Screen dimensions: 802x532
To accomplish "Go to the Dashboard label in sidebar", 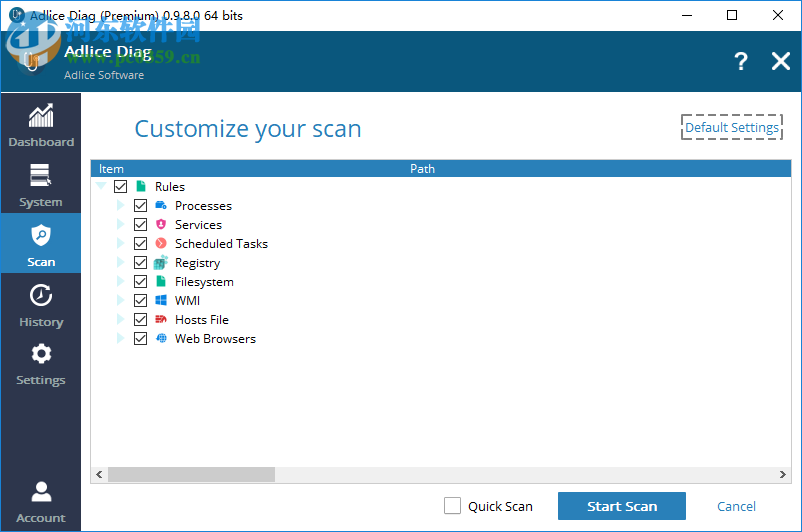I will point(41,142).
